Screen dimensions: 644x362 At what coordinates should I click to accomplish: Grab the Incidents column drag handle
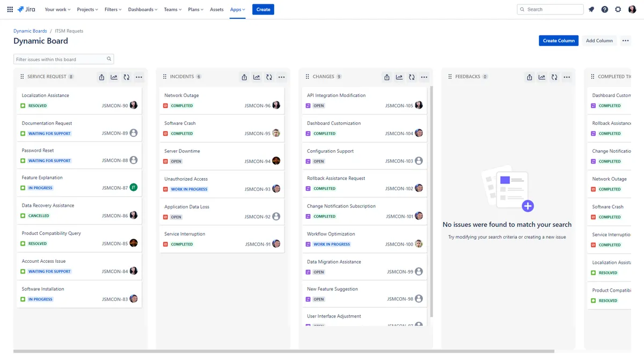coord(165,77)
